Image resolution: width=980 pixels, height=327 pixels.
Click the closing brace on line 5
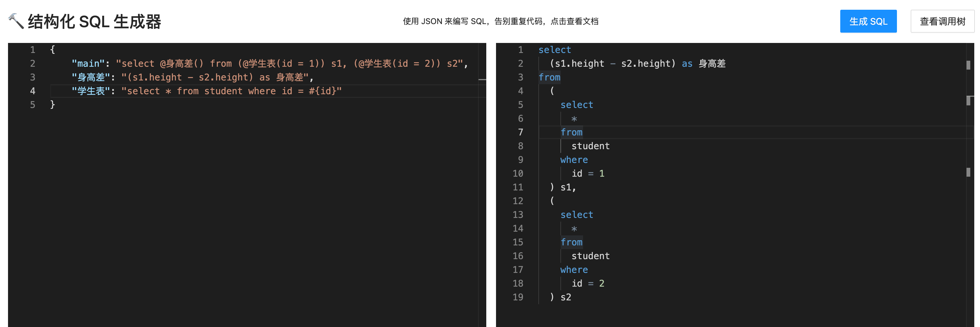(53, 105)
